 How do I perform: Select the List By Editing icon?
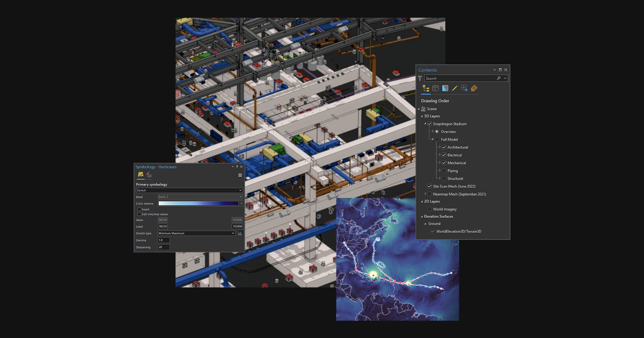pyautogui.click(x=455, y=88)
